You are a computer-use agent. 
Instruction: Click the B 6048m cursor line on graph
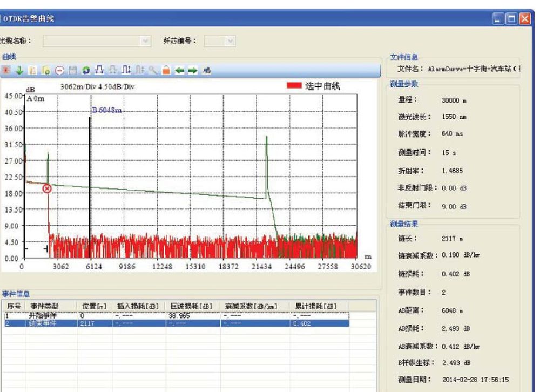click(90, 187)
